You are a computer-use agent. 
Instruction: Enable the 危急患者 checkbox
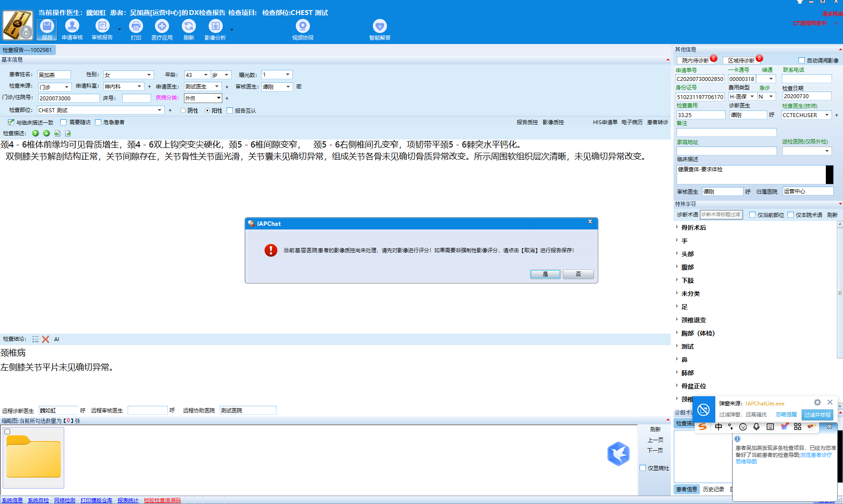pyautogui.click(x=98, y=122)
